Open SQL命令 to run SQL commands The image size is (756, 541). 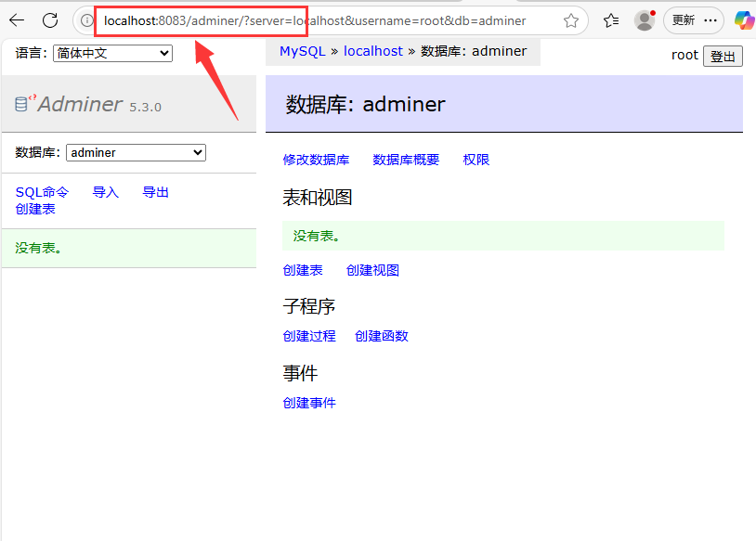pyautogui.click(x=41, y=192)
